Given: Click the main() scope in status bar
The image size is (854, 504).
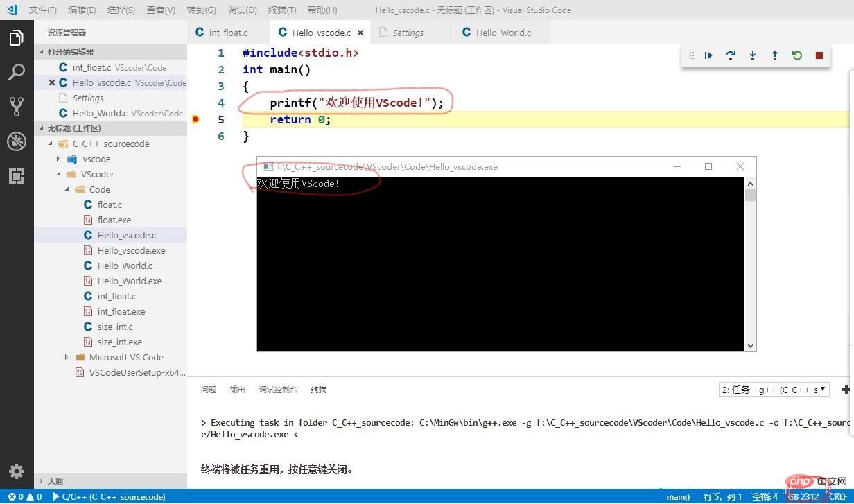Looking at the screenshot, I should [x=678, y=496].
